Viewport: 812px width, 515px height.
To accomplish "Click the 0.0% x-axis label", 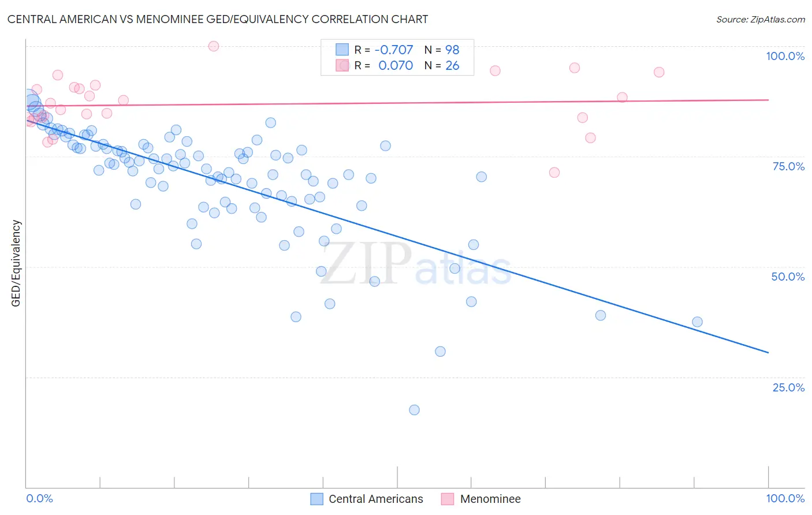I will point(39,498).
